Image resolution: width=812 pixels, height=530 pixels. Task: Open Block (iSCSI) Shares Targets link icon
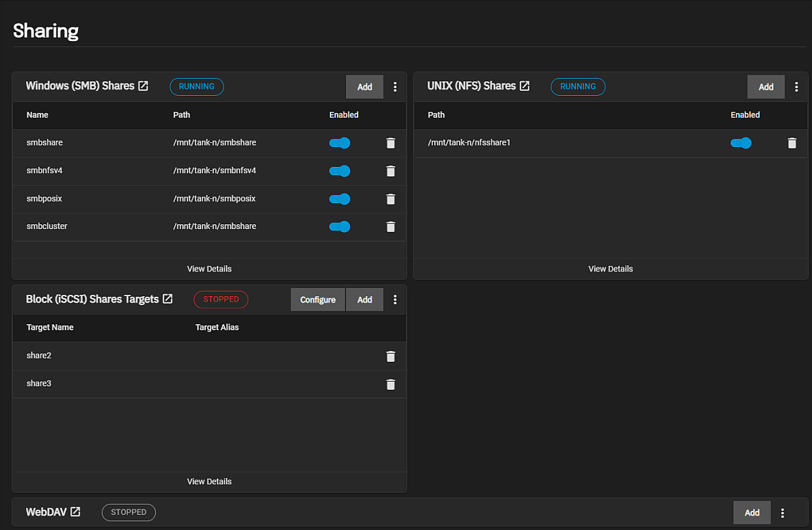click(x=168, y=299)
